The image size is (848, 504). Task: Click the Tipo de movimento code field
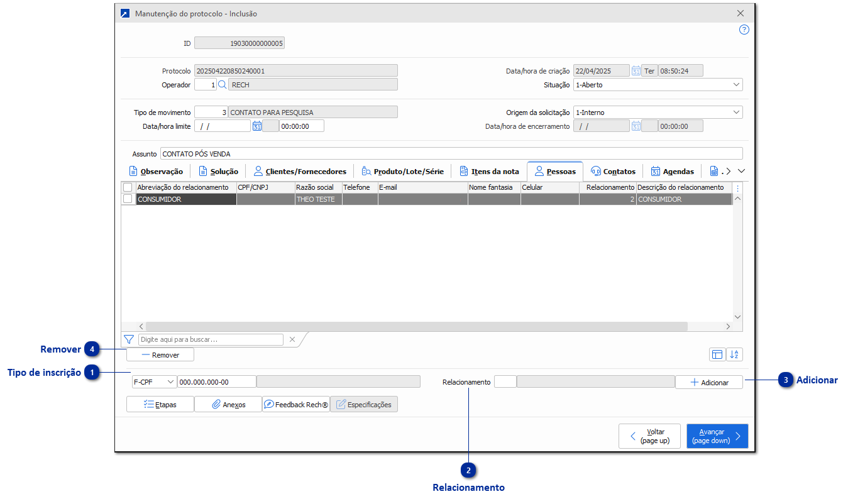pos(211,112)
